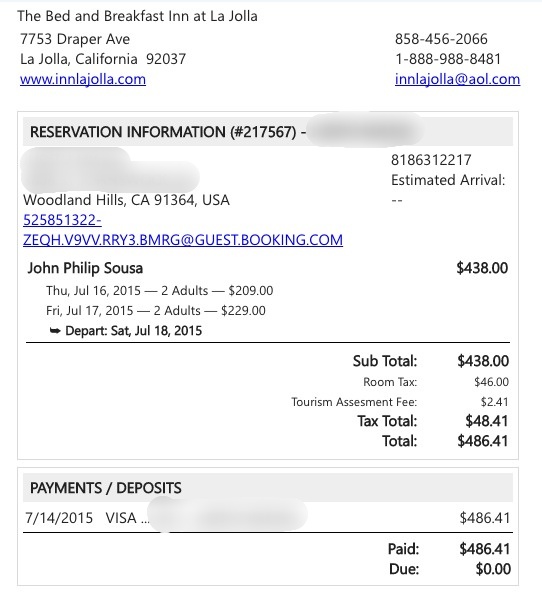The height and width of the screenshot is (593, 542).
Task: Click the Tourism Assesment Fee amount
Action: [x=494, y=402]
